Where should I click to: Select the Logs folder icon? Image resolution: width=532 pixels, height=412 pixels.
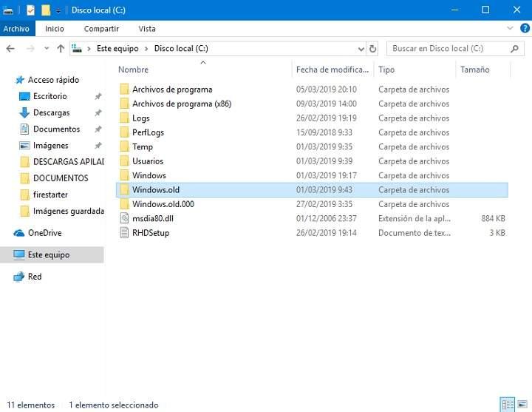pos(125,118)
